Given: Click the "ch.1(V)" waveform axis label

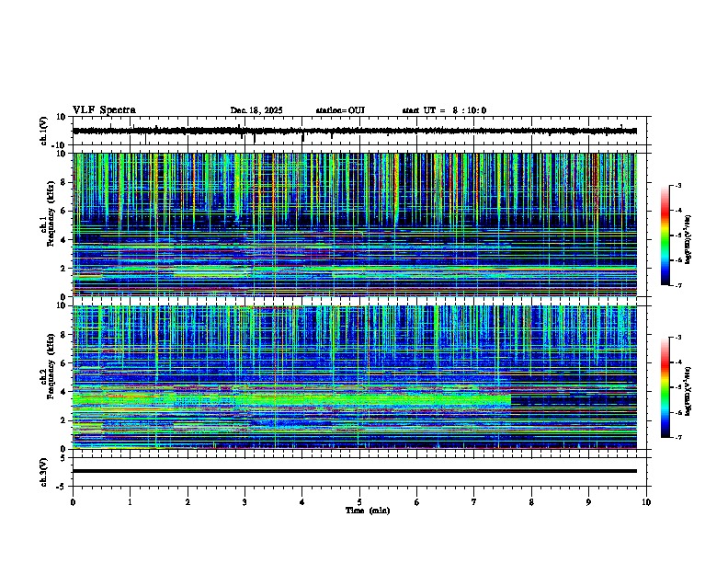Looking at the screenshot, I should pyautogui.click(x=44, y=131).
